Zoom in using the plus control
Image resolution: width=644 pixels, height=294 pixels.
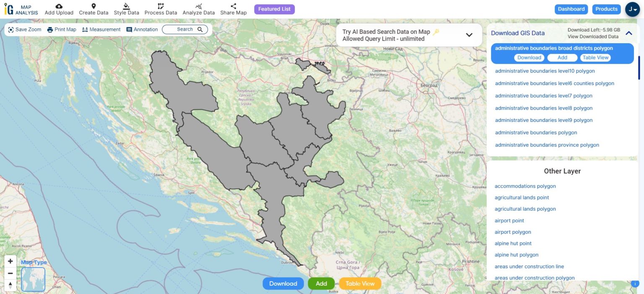pyautogui.click(x=10, y=260)
